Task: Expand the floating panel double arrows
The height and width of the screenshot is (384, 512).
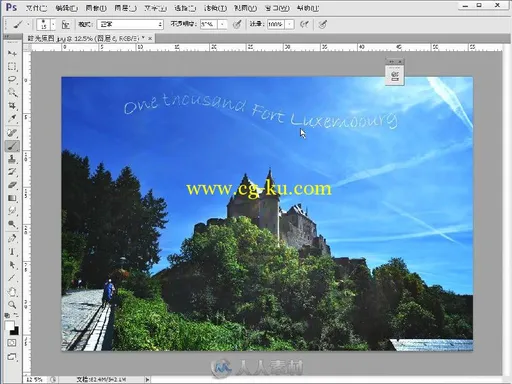Action: pos(391,62)
